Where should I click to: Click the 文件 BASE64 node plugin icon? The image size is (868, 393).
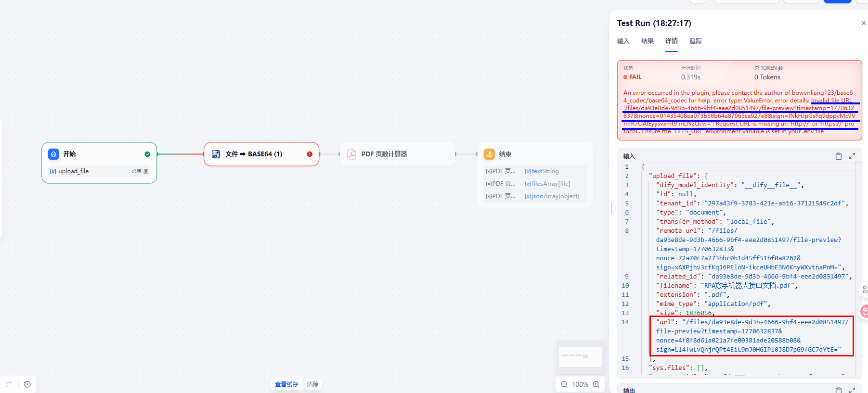click(216, 154)
